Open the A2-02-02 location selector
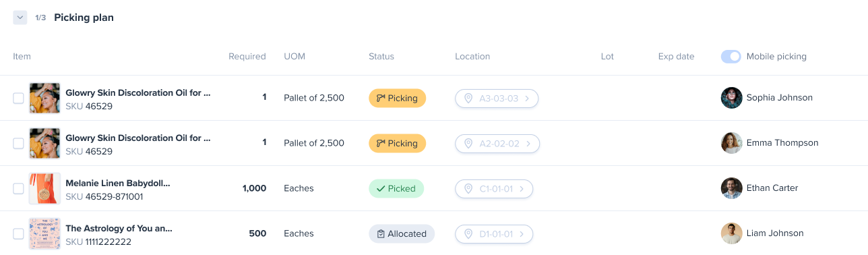868x255 pixels. pos(497,143)
